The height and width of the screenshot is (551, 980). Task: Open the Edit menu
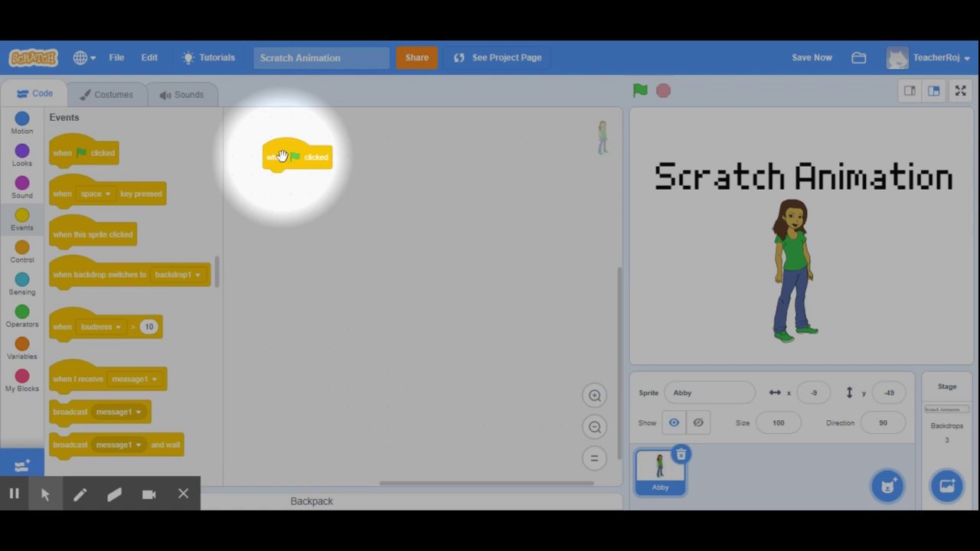coord(149,57)
